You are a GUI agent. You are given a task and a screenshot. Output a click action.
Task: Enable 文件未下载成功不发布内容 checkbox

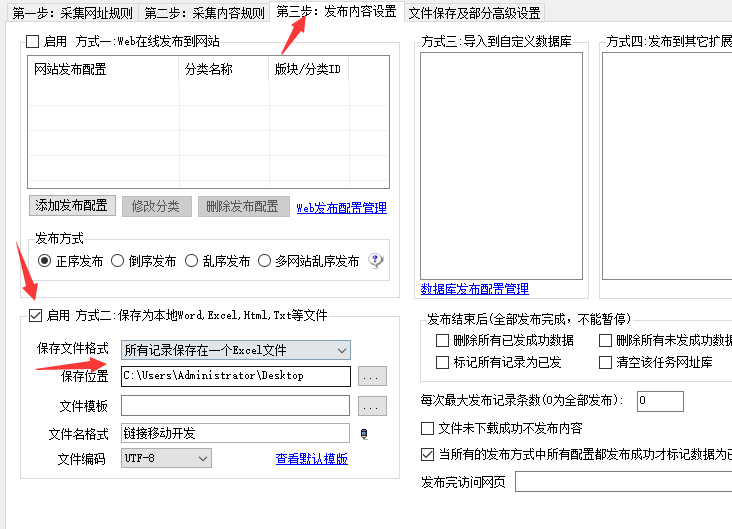tap(428, 428)
